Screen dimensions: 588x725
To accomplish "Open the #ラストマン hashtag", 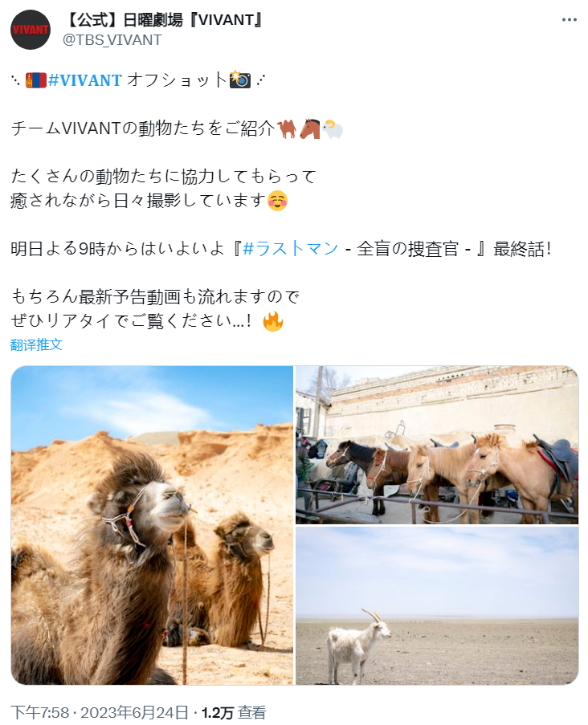I will (x=290, y=249).
